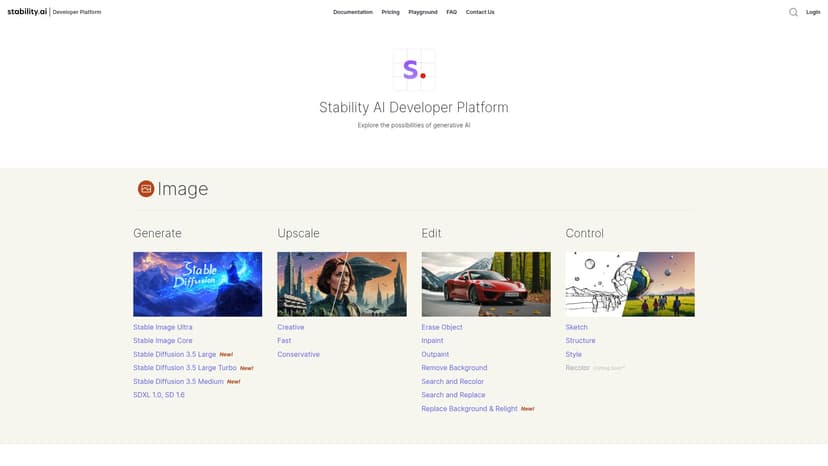Viewport: 828px width, 466px height.
Task: Open the red sports car Edit thumbnail
Action: [x=486, y=284]
